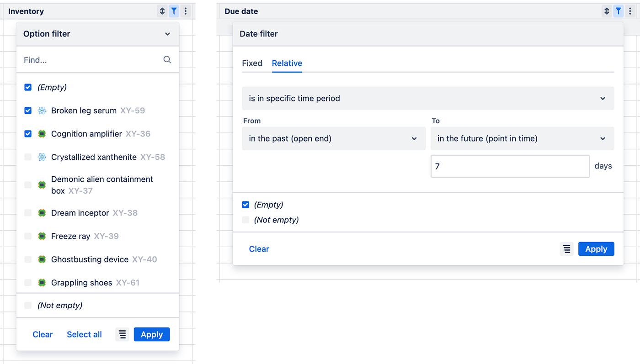Screen dimensions: 640x364
Task: Click the sort arrows in Due date header
Action: 607,11
